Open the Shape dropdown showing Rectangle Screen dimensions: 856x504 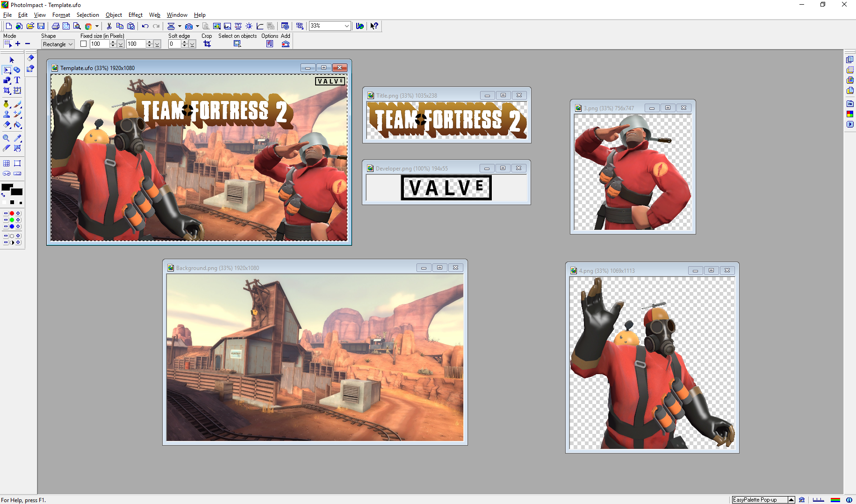click(58, 44)
